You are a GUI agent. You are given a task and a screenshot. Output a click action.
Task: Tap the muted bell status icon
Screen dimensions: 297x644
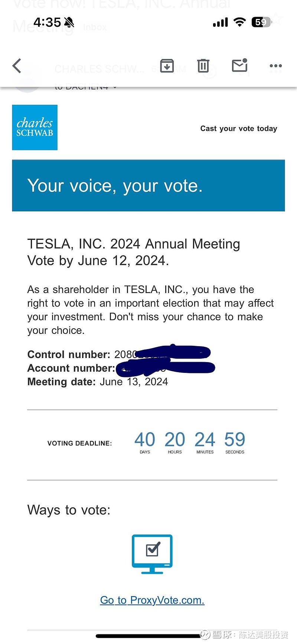[69, 22]
